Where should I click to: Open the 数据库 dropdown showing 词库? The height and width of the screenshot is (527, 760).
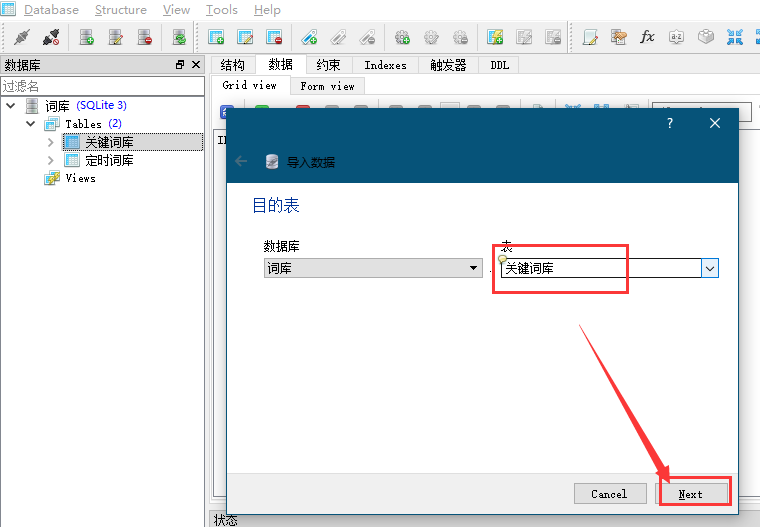372,268
